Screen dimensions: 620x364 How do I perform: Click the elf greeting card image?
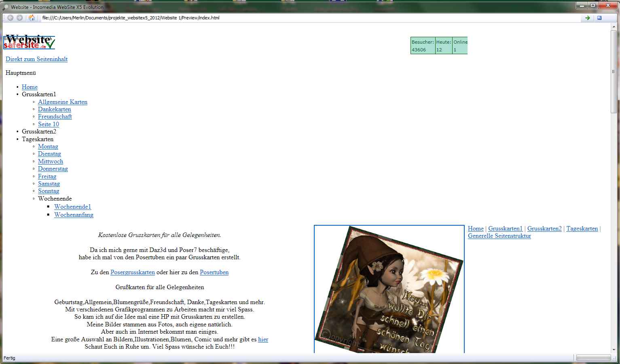tap(389, 289)
